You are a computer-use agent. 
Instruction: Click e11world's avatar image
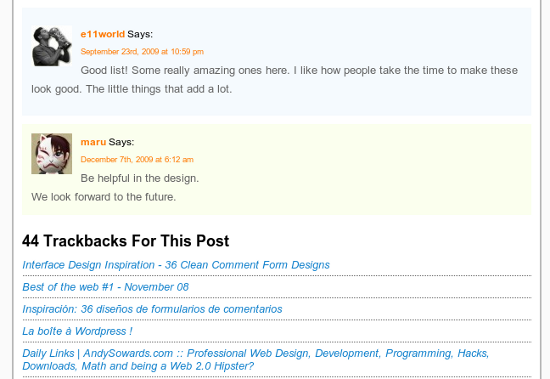click(x=52, y=46)
